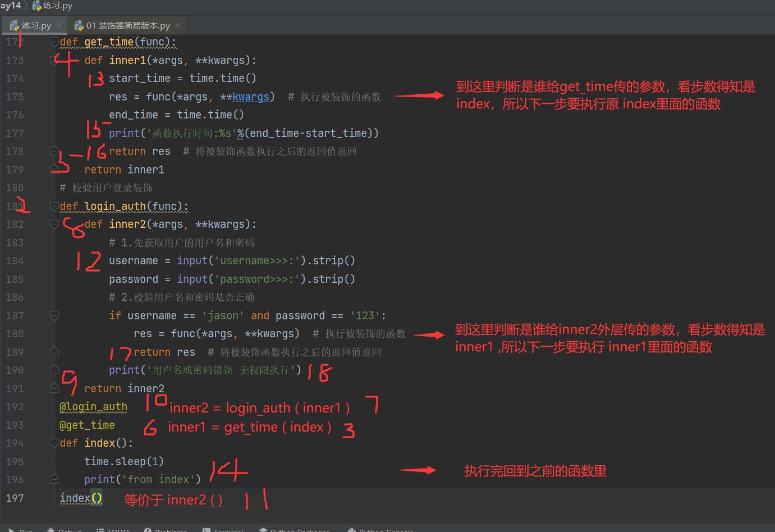775x532 pixels.
Task: Close the 练习.py editor tab
Action: tap(59, 25)
